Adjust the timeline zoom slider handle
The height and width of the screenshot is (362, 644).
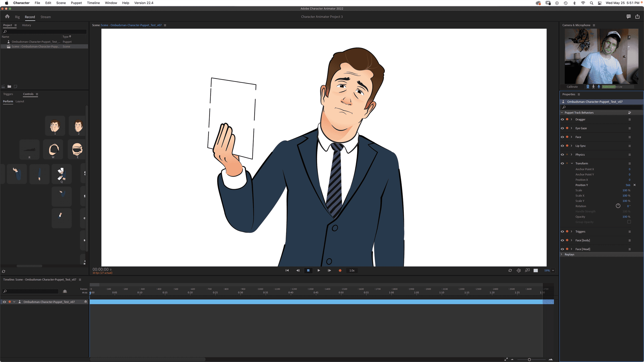coord(529,359)
